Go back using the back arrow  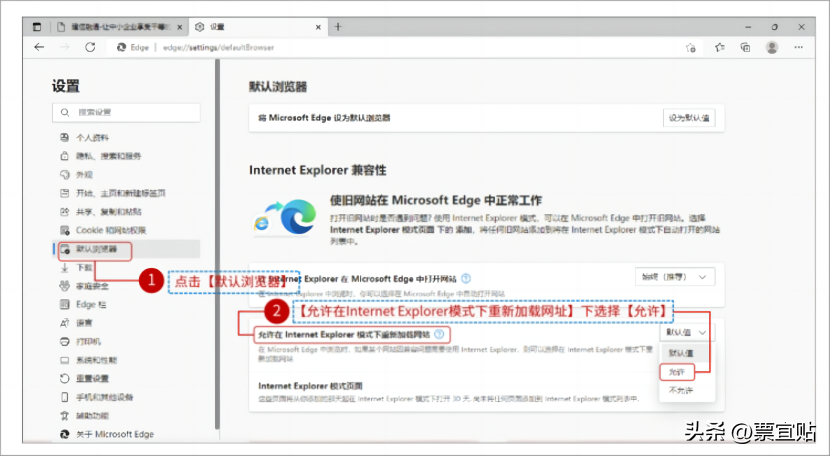click(x=39, y=47)
